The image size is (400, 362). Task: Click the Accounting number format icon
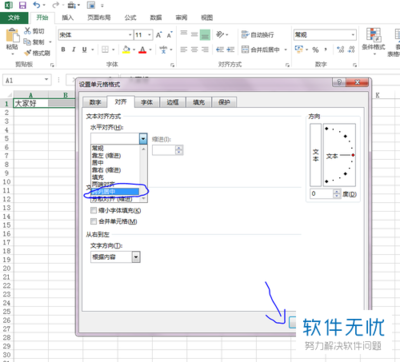[x=299, y=49]
